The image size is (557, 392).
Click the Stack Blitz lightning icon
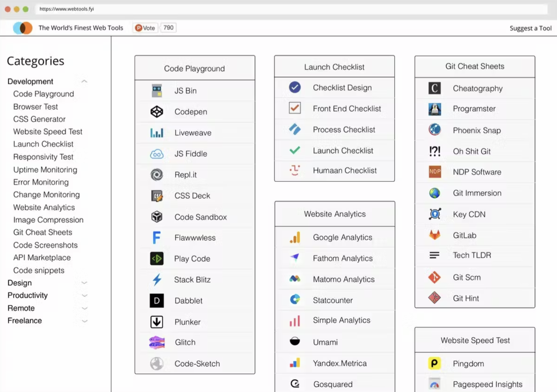point(157,279)
